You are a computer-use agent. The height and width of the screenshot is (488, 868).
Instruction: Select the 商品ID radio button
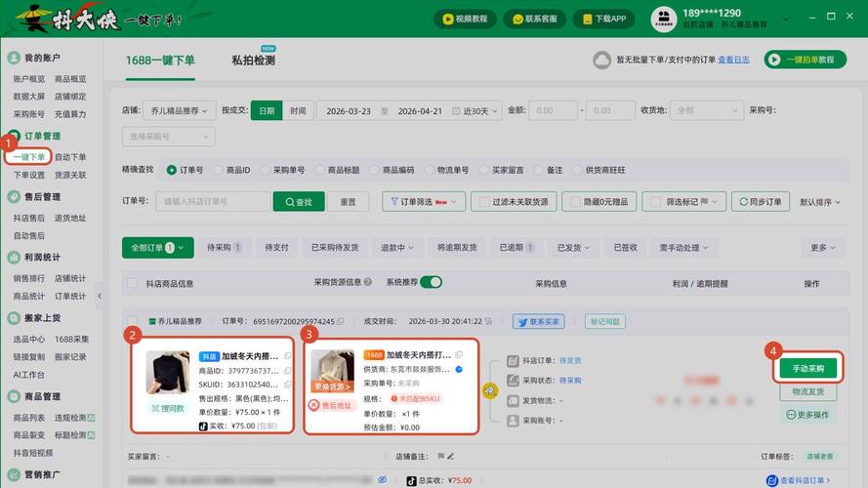(221, 170)
